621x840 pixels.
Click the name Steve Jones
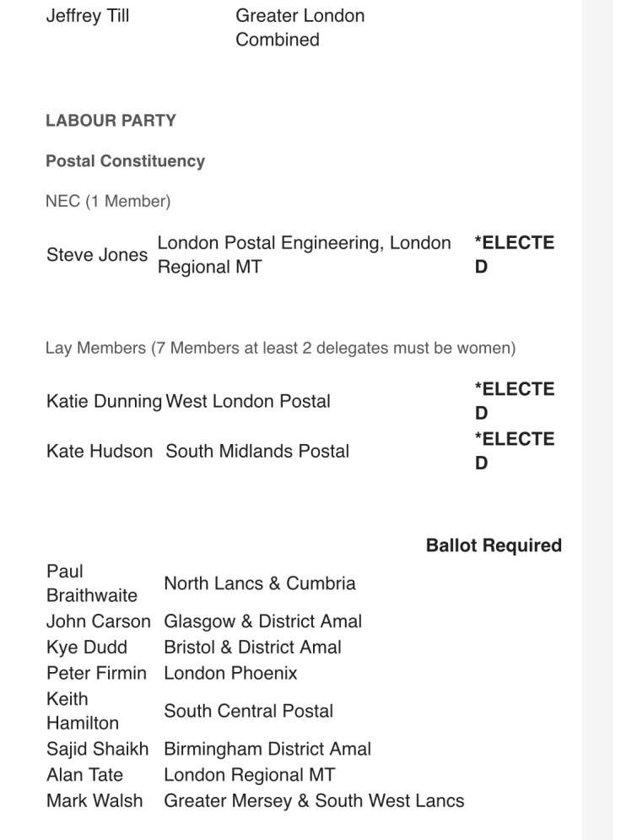click(x=97, y=255)
